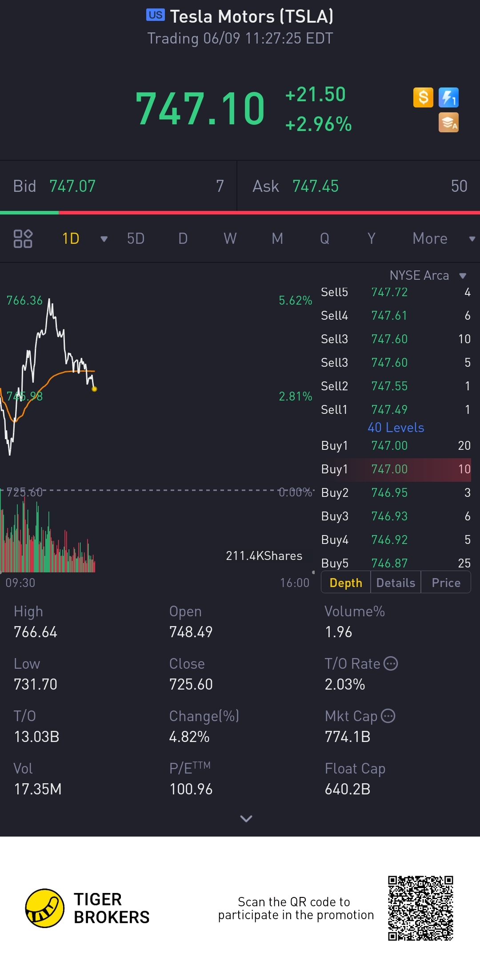This screenshot has width=480, height=980.
Task: Switch order book view to Price
Action: tap(446, 583)
